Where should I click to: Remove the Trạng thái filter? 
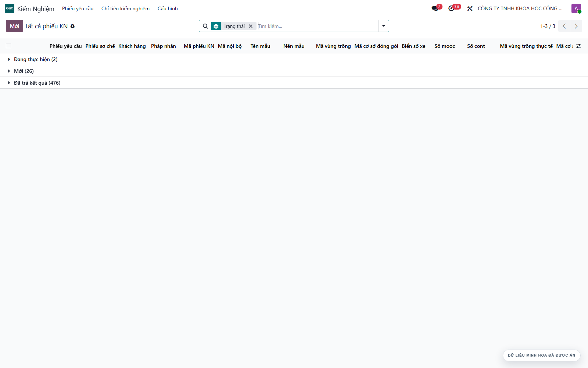click(251, 26)
